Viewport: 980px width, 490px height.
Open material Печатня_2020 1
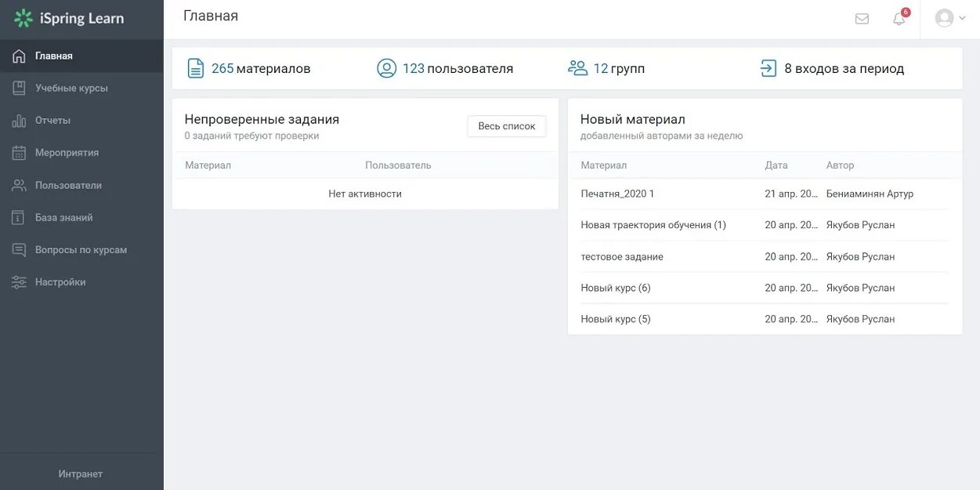coord(617,194)
